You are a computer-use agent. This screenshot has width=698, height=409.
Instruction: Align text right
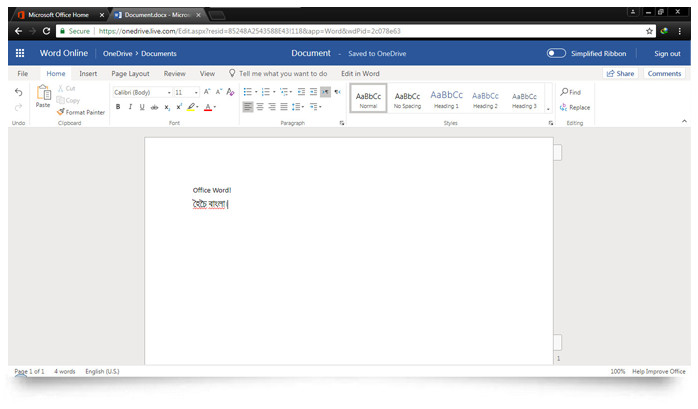point(272,107)
